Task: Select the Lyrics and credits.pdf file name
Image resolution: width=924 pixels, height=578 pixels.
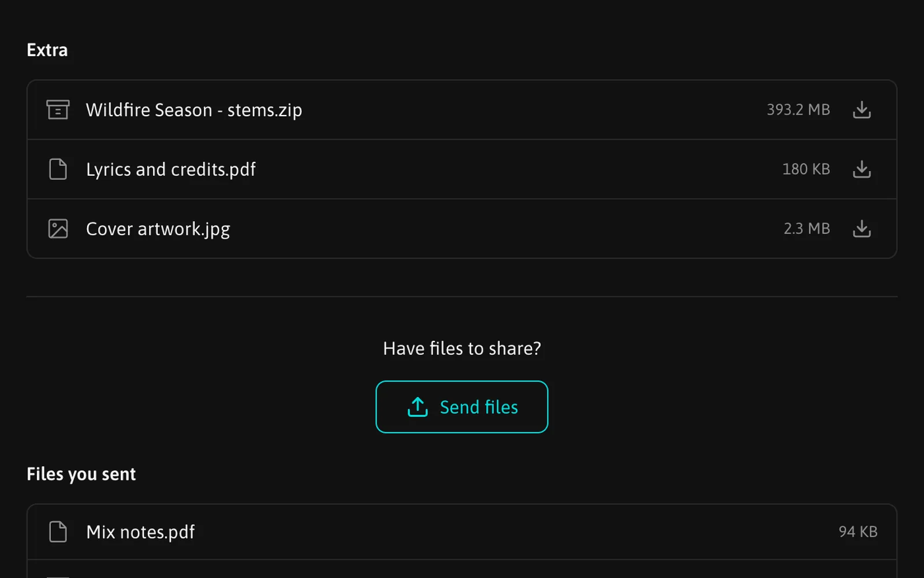Action: tap(171, 169)
